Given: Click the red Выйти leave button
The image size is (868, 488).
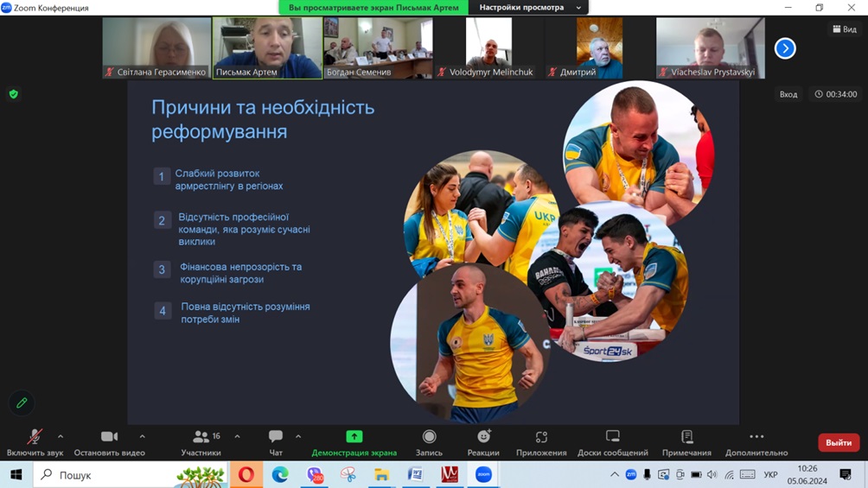Looking at the screenshot, I should 838,442.
